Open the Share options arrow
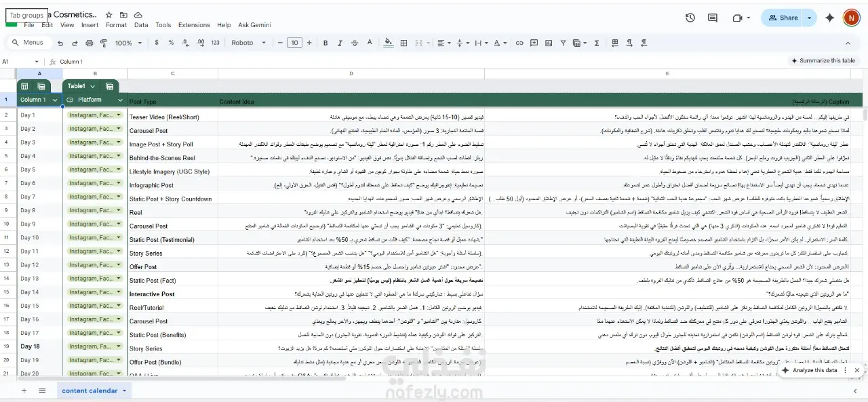This screenshot has height=402, width=868. [809, 18]
